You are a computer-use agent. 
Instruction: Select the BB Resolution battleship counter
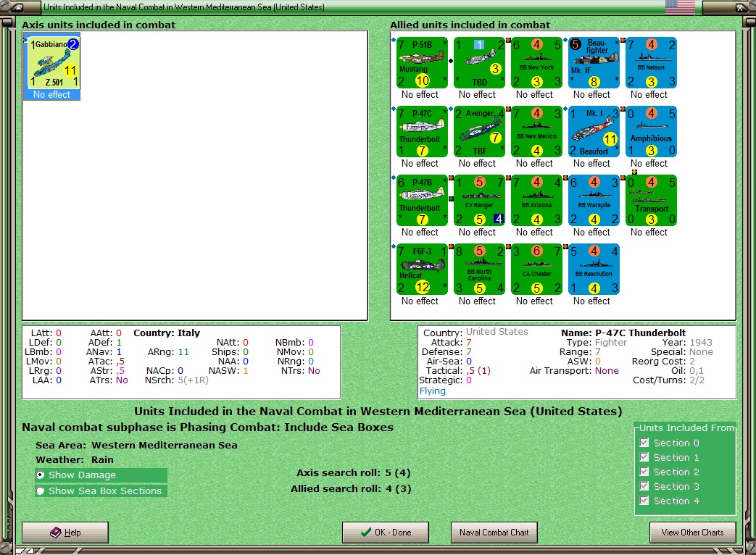point(594,270)
